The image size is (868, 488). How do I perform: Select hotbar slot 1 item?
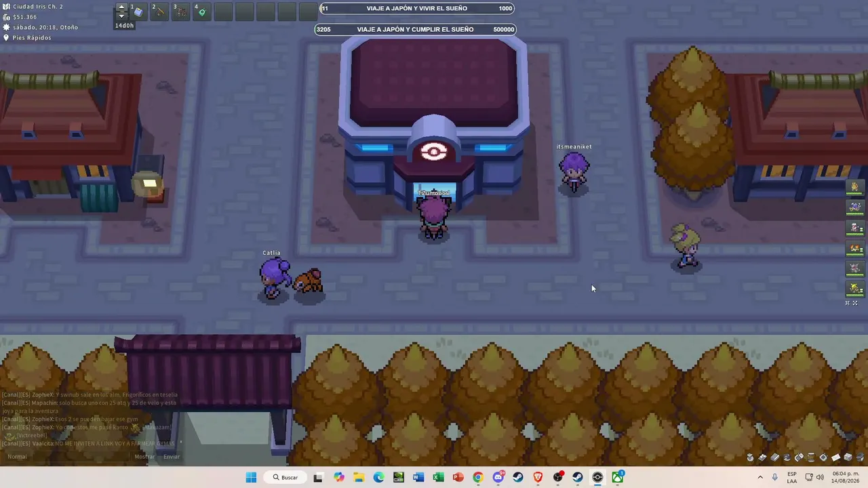tap(138, 12)
